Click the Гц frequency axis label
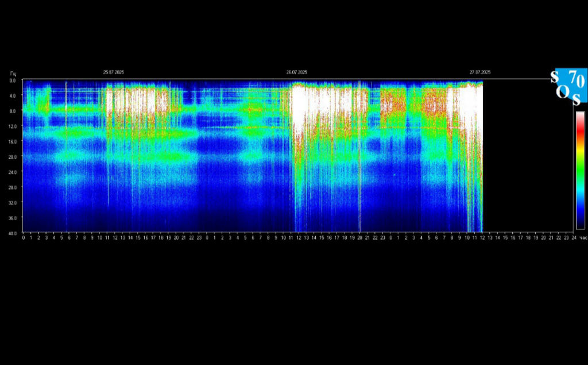The height and width of the screenshot is (365, 588). coord(13,74)
